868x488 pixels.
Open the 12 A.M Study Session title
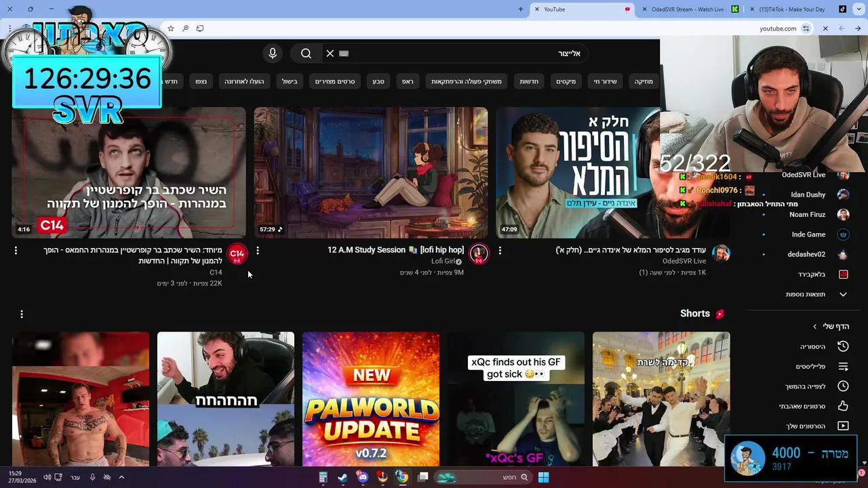click(396, 250)
